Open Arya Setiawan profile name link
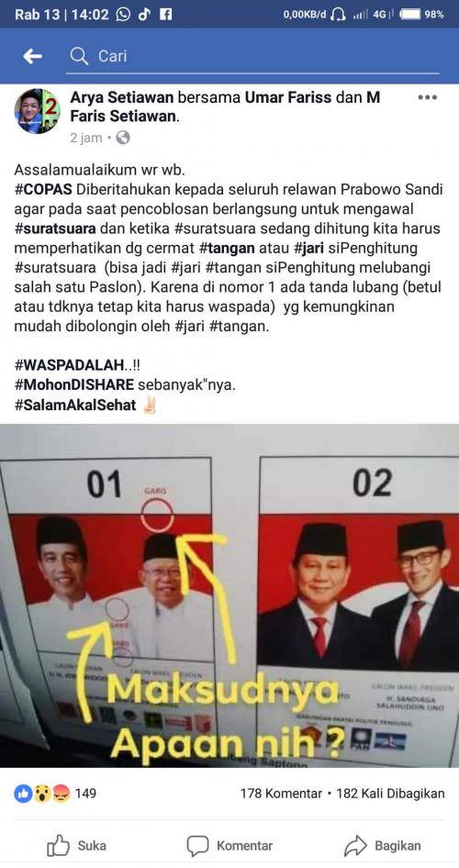 (x=122, y=98)
